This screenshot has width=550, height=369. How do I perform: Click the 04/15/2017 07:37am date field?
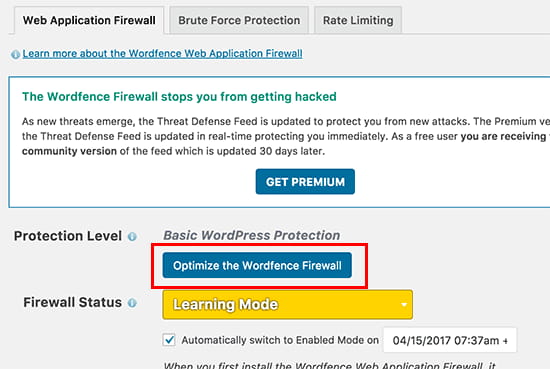tap(450, 340)
